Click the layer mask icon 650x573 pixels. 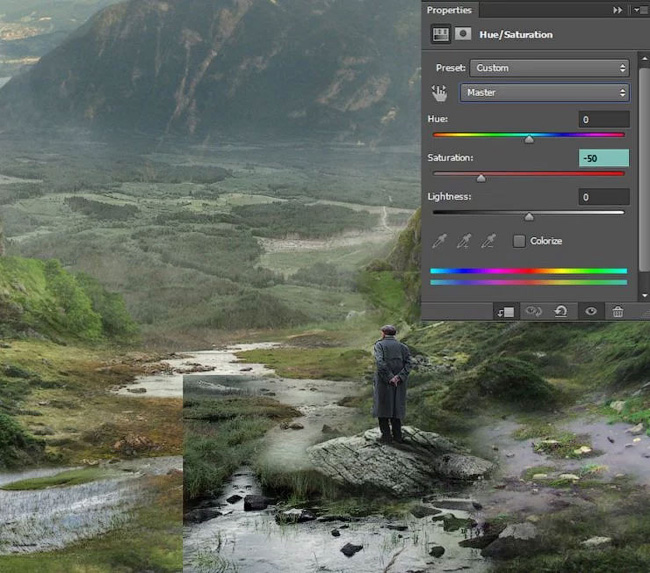coord(463,34)
